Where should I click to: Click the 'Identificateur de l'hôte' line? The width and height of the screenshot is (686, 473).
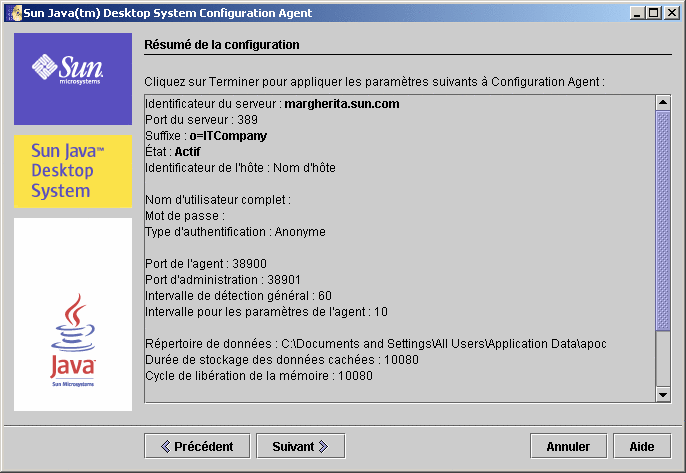click(x=240, y=168)
